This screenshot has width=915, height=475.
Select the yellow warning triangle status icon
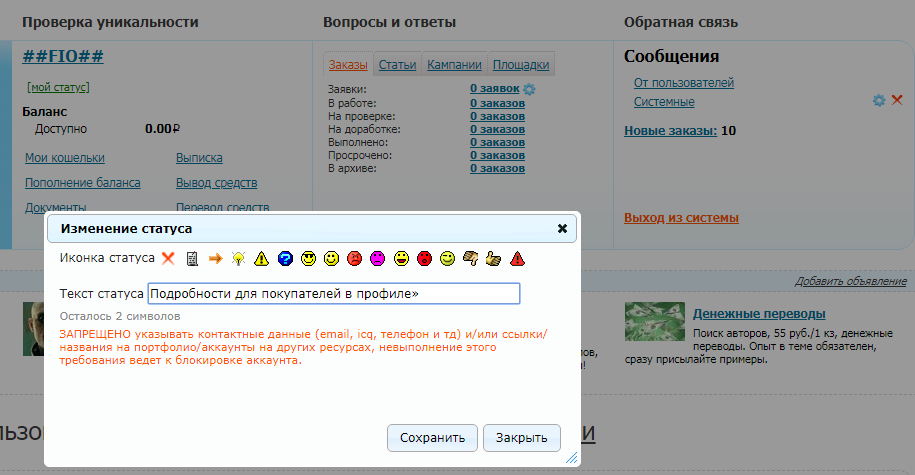click(x=261, y=258)
